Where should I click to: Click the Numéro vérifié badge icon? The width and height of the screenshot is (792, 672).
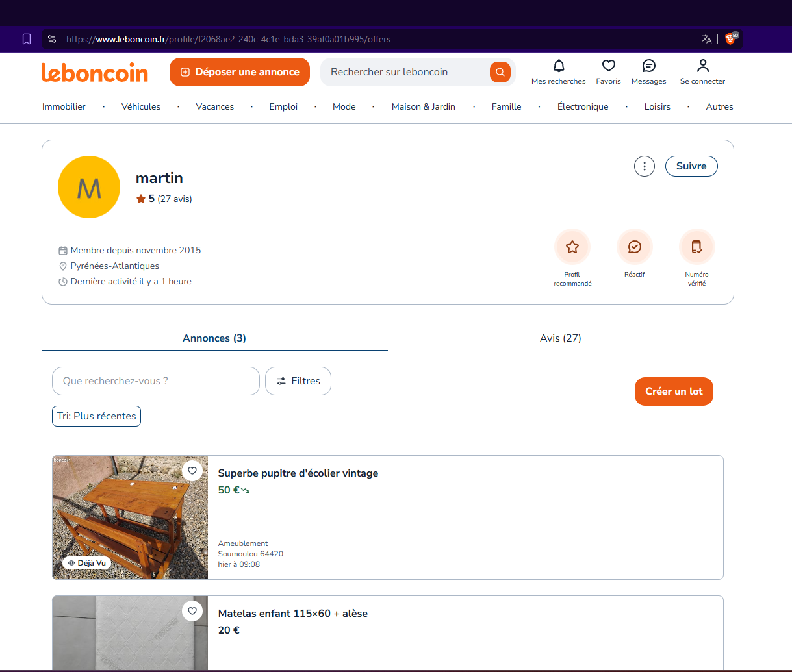pos(697,247)
